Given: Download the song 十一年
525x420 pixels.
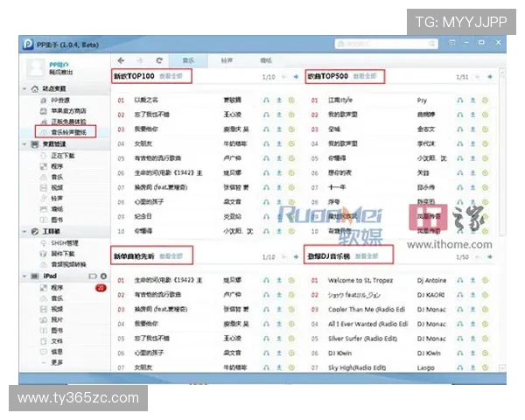Looking at the screenshot, I should [x=472, y=187].
